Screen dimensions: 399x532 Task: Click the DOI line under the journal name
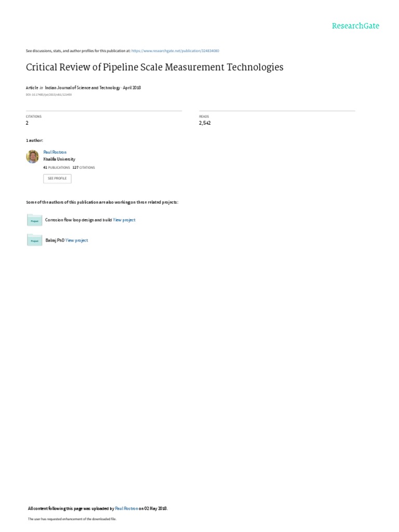click(48, 95)
